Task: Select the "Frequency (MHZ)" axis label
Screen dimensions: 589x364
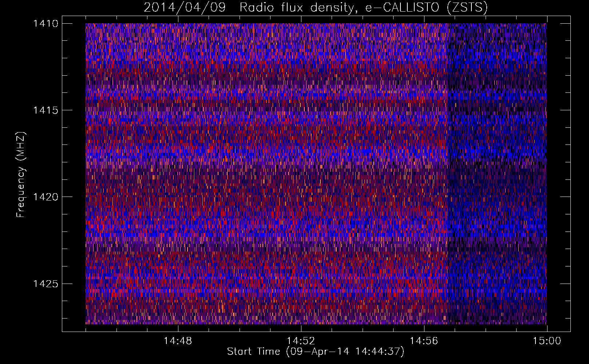Action: pyautogui.click(x=21, y=175)
